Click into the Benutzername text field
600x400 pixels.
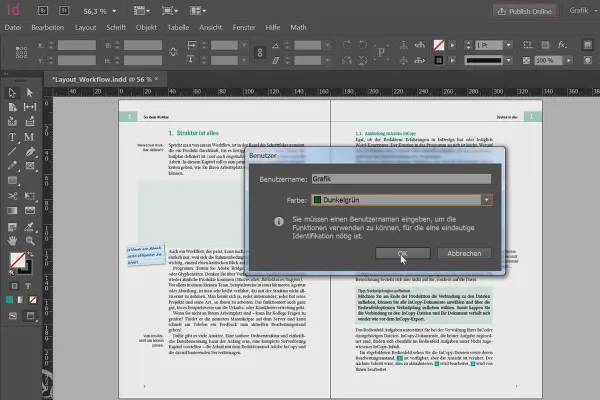click(401, 178)
